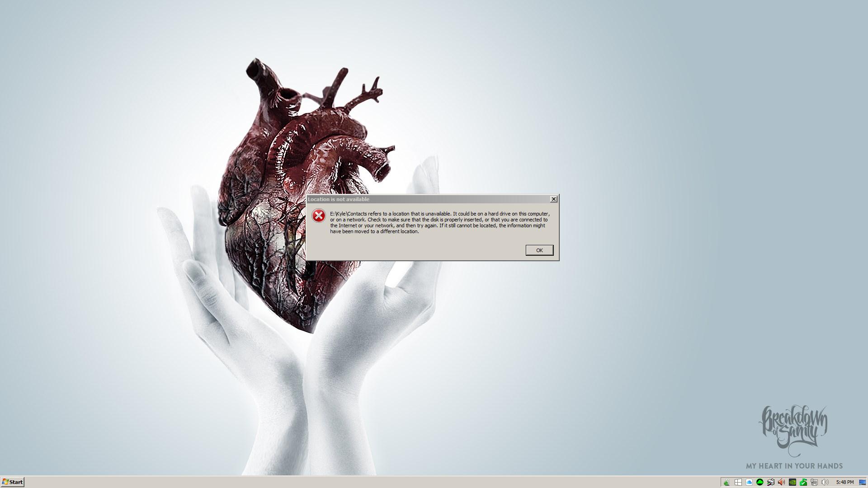
Task: Click the leftmost green tray icon
Action: 726,482
